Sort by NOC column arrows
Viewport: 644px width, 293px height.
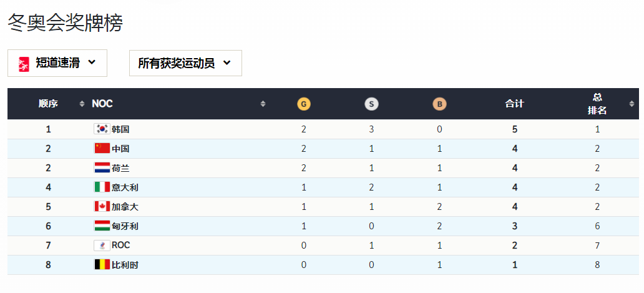point(263,104)
